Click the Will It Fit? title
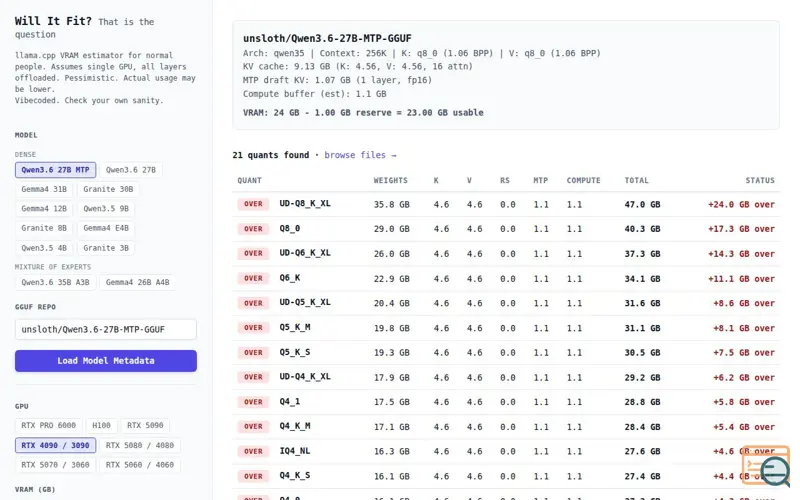This screenshot has width=800, height=500. click(x=53, y=21)
